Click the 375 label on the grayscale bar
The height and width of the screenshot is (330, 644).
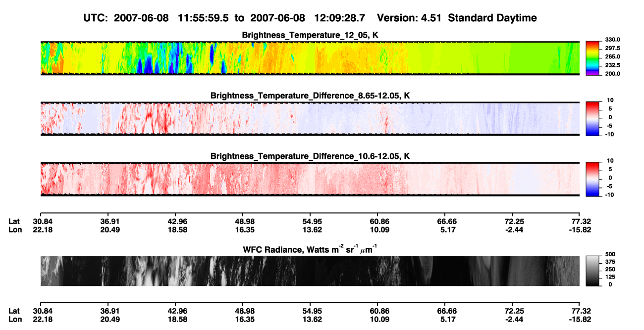(x=610, y=262)
